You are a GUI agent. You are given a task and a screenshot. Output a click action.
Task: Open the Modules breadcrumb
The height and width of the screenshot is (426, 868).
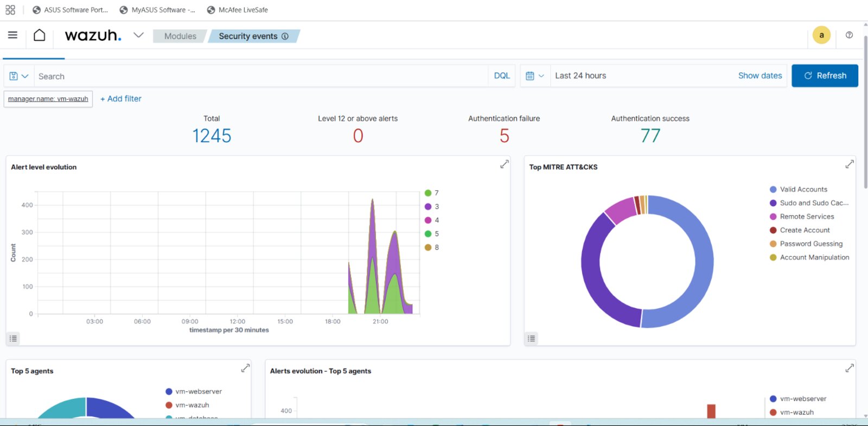tap(180, 36)
